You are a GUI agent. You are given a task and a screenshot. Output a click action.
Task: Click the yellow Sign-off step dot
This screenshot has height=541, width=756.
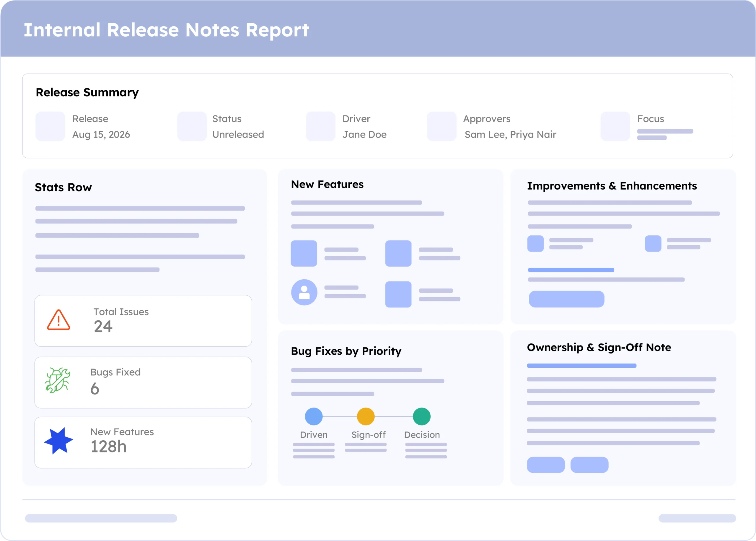pyautogui.click(x=366, y=416)
